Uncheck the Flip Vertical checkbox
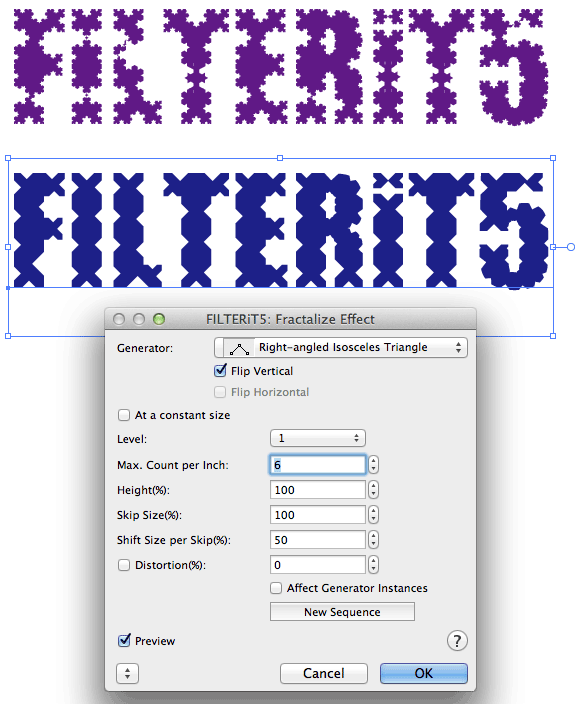Image resolution: width=581 pixels, height=704 pixels. pyautogui.click(x=220, y=371)
